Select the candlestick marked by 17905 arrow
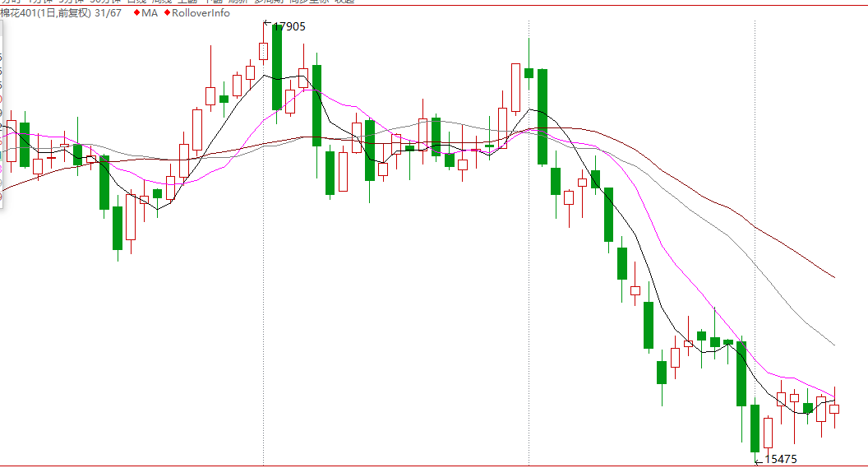The height and width of the screenshot is (468, 868). tap(264, 51)
